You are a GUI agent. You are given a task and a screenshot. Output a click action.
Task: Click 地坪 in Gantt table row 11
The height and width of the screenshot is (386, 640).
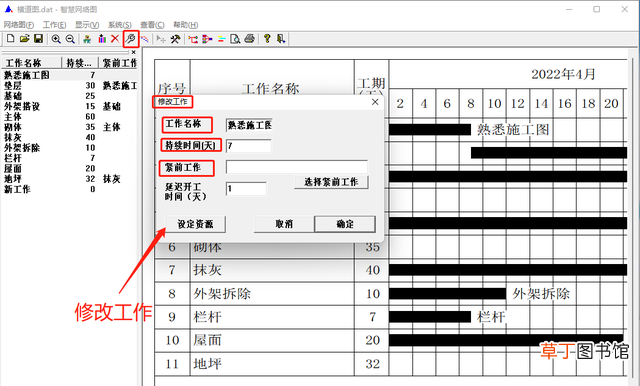point(207,364)
